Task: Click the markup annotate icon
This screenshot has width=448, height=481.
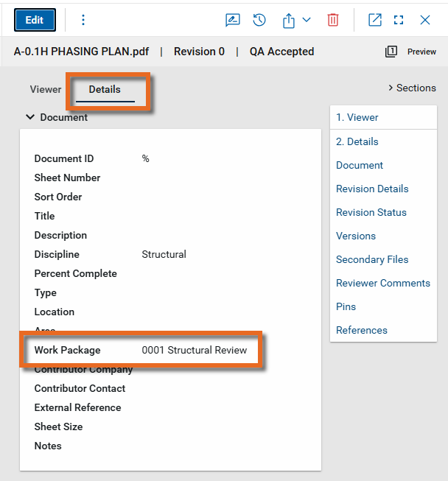Action: 233,20
